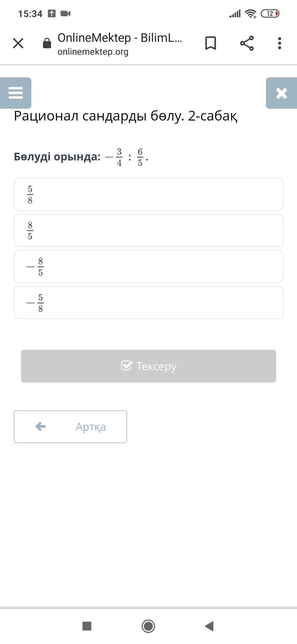Tap Android home circle button
Viewport: 297px width, 644px height.
(148, 626)
